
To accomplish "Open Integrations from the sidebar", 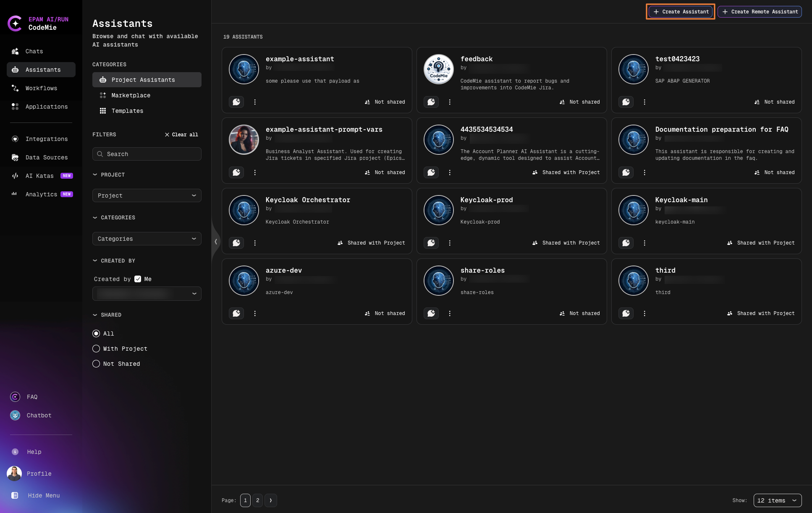I will click(47, 139).
